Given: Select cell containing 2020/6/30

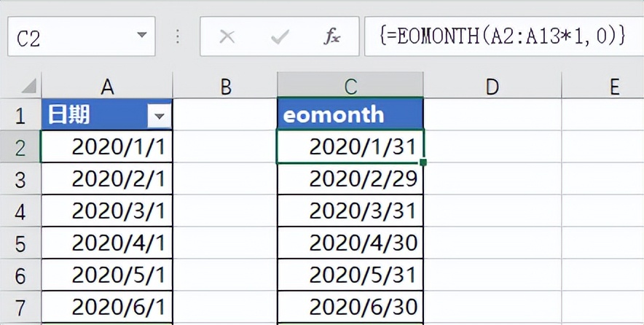Looking at the screenshot, I should [x=350, y=308].
